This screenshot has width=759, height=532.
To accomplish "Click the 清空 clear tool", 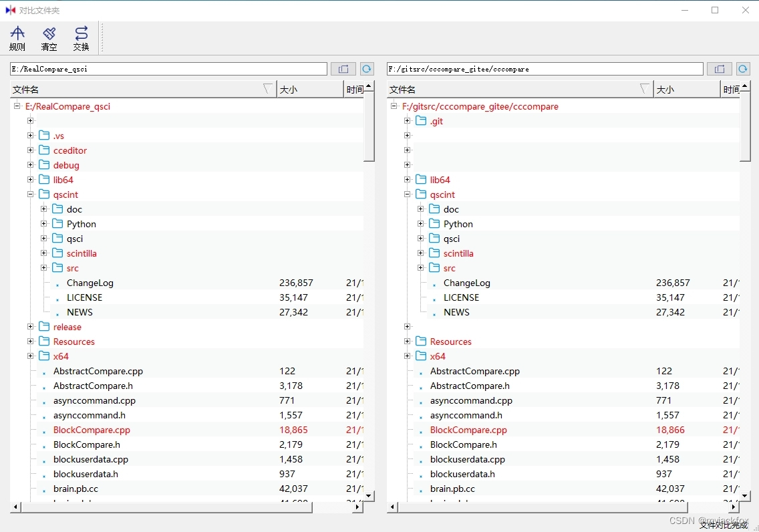I will point(49,38).
